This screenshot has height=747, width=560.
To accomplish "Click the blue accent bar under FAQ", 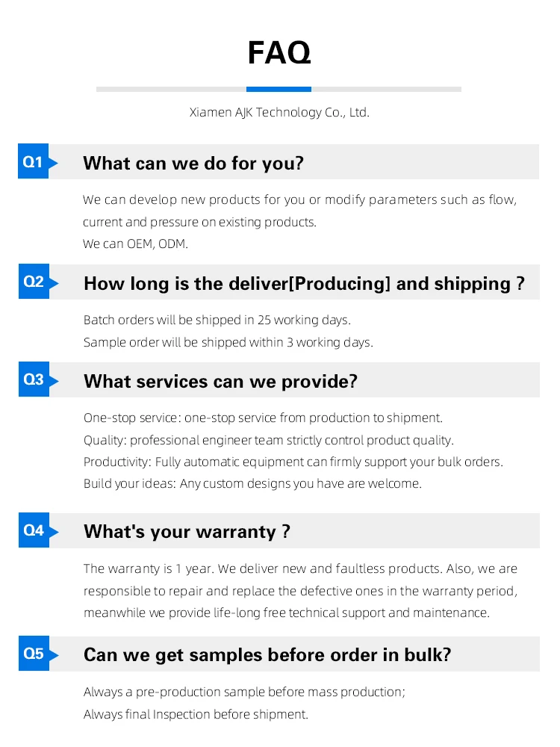I will tap(279, 89).
